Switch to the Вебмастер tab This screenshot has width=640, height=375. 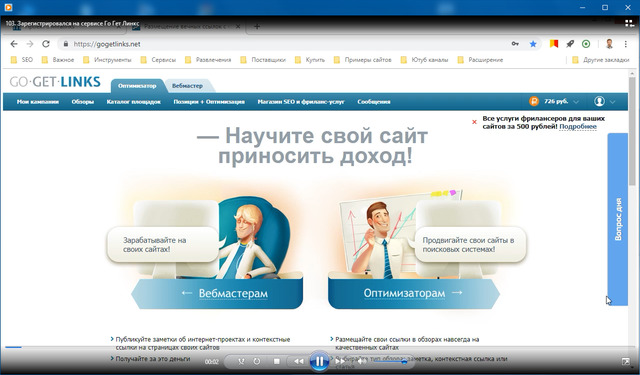[187, 86]
